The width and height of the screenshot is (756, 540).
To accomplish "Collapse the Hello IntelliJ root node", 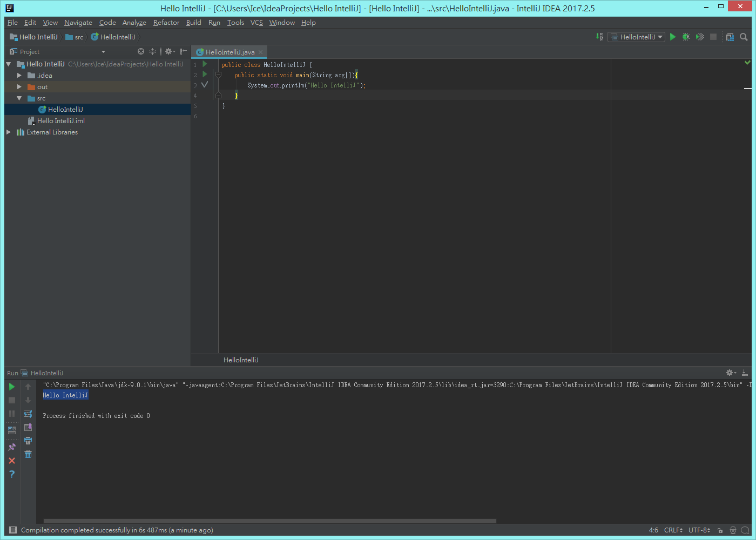I will (x=9, y=64).
